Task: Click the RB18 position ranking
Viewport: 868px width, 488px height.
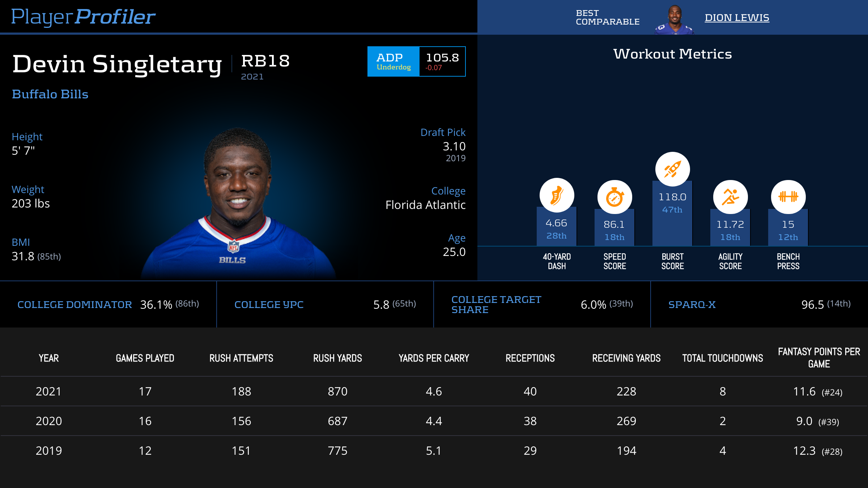Action: [x=265, y=61]
